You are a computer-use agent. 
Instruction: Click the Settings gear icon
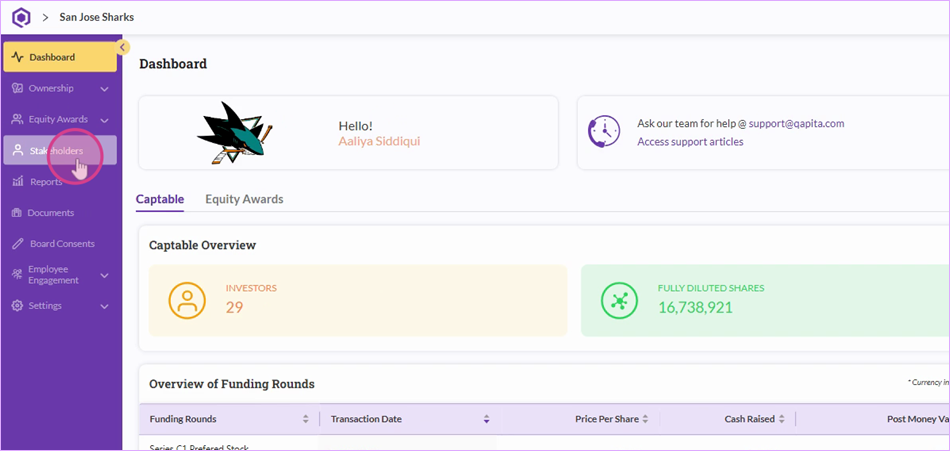pos(18,306)
